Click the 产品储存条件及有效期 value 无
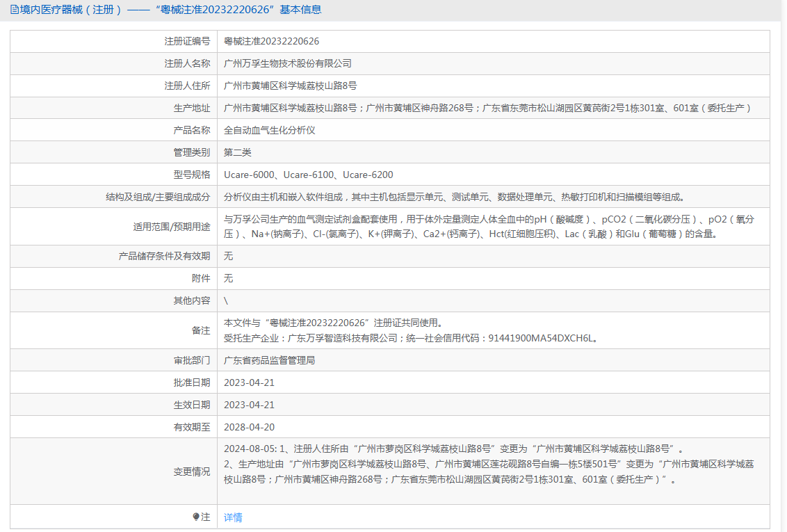 tap(228, 256)
